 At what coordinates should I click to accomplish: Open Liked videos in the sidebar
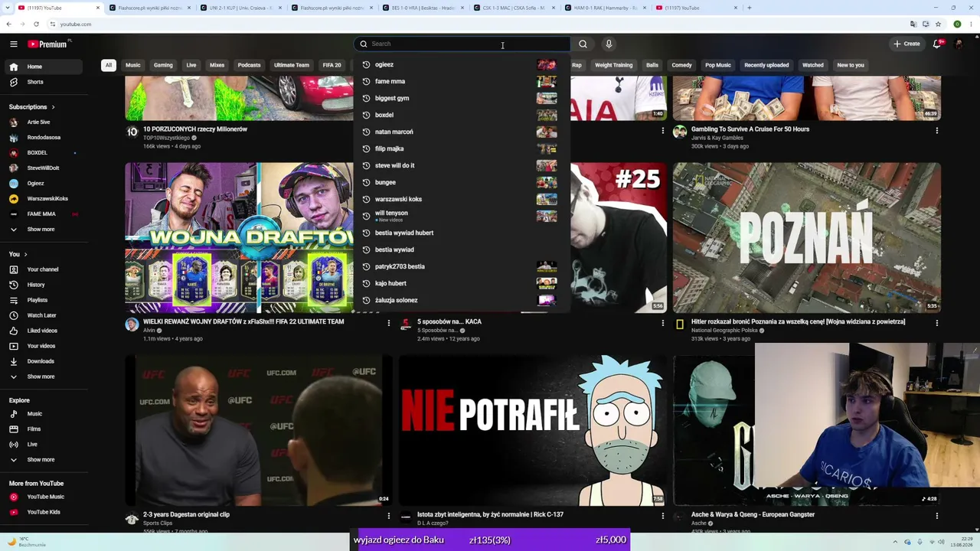tap(44, 331)
